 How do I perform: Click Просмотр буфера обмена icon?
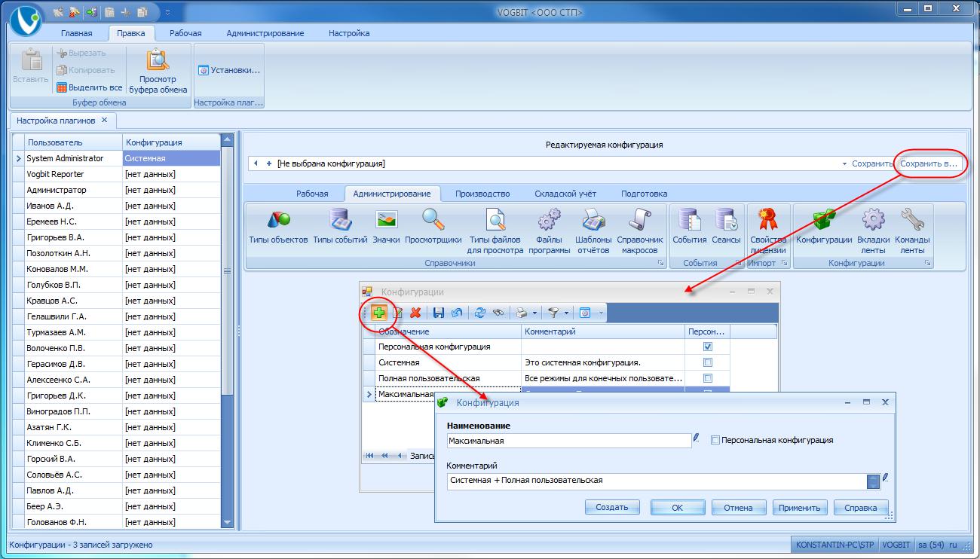tap(158, 72)
